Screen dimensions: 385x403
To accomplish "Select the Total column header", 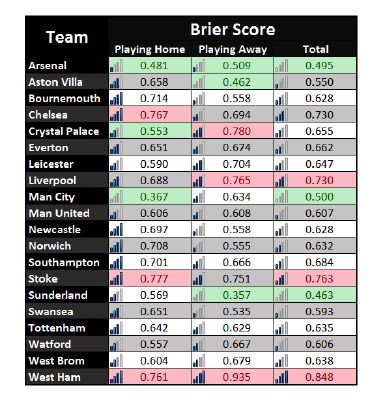I will (x=315, y=49).
